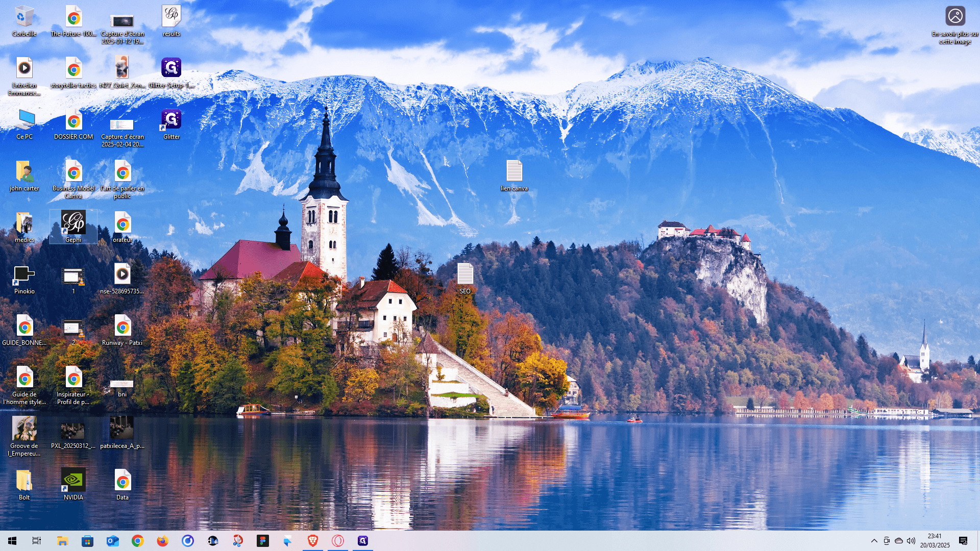Select Entretien Emmanuel media file icon

24,68
